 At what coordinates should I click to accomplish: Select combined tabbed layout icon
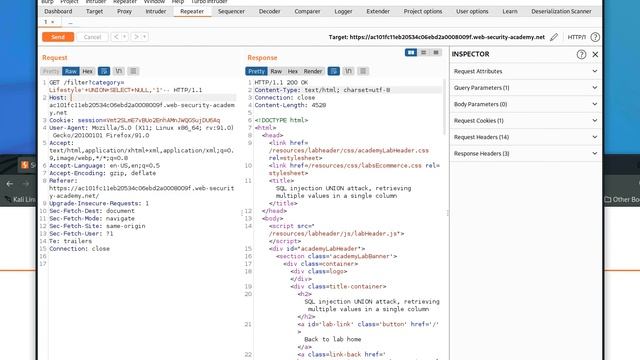click(436, 52)
